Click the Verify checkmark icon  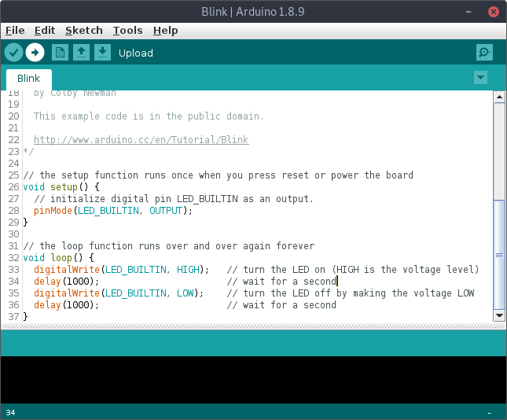pyautogui.click(x=13, y=53)
